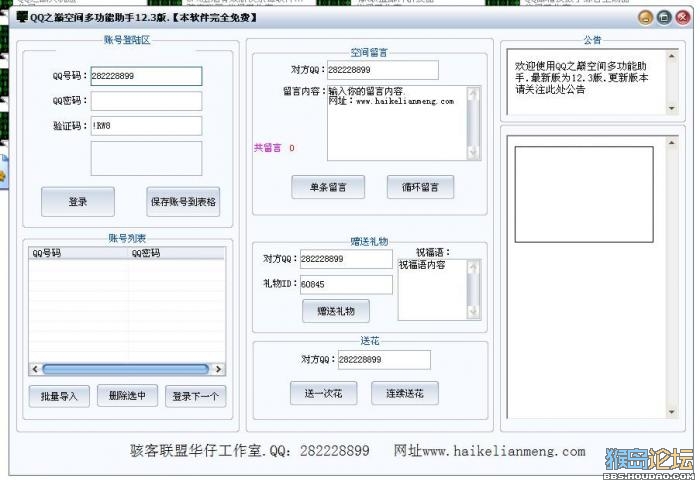The width and height of the screenshot is (700, 485).
Task: Click 连续送花 button
Action: click(x=404, y=393)
